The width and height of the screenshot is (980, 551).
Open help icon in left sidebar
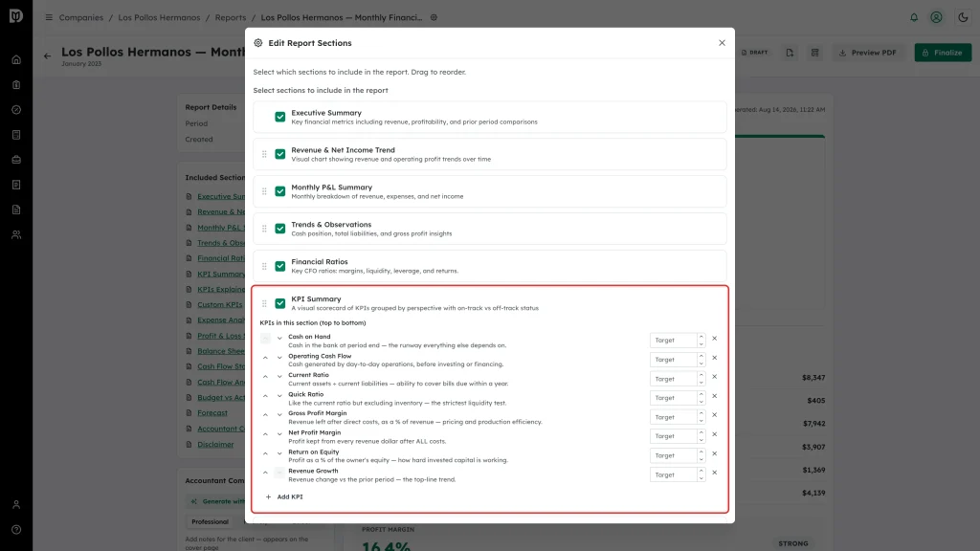(x=16, y=530)
